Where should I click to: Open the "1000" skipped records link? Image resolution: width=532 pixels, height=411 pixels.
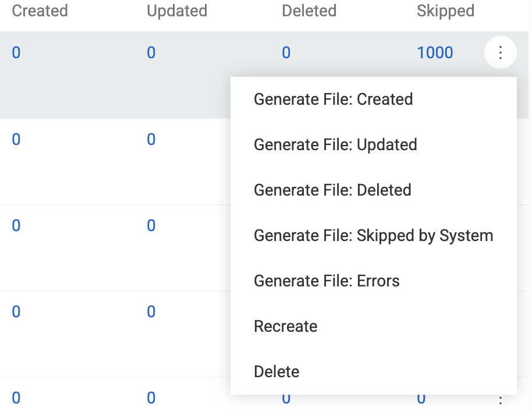[x=435, y=52]
